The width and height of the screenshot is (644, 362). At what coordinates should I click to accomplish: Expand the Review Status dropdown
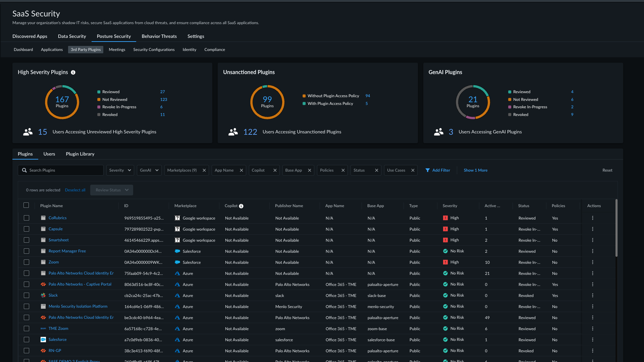tap(112, 190)
